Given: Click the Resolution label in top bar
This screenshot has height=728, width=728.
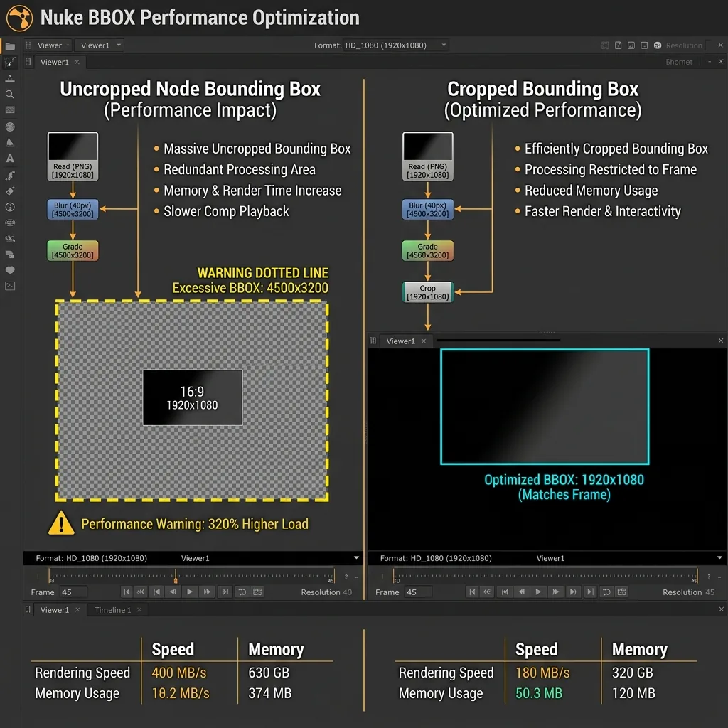Looking at the screenshot, I should [684, 45].
